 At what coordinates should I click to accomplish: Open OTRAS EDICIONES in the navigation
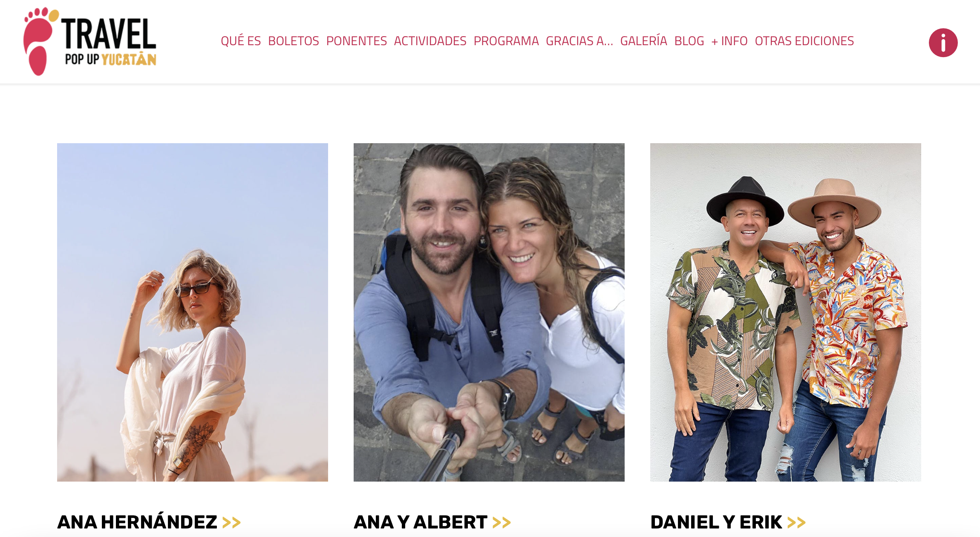pos(804,41)
